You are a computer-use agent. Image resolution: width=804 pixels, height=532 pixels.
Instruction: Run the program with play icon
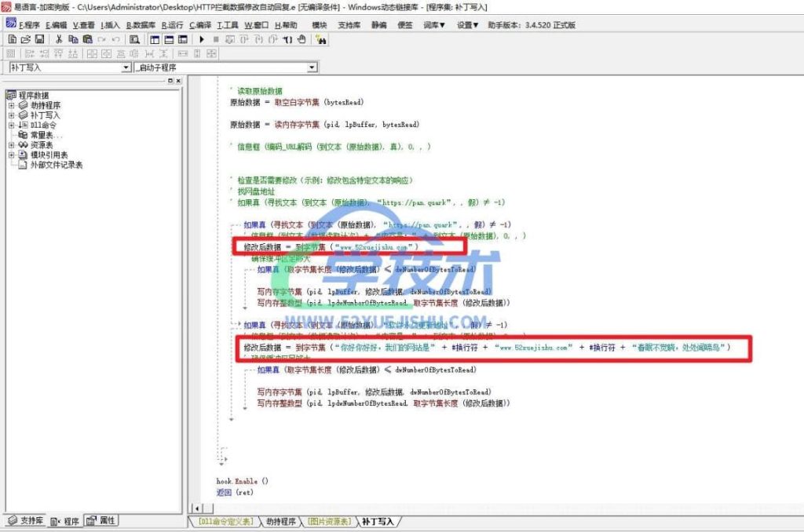(x=202, y=38)
